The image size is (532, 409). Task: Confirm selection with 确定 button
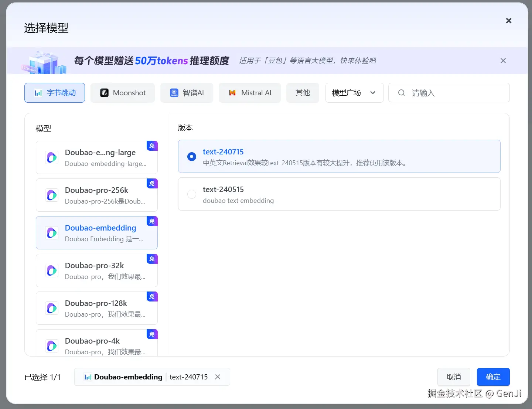(x=493, y=377)
